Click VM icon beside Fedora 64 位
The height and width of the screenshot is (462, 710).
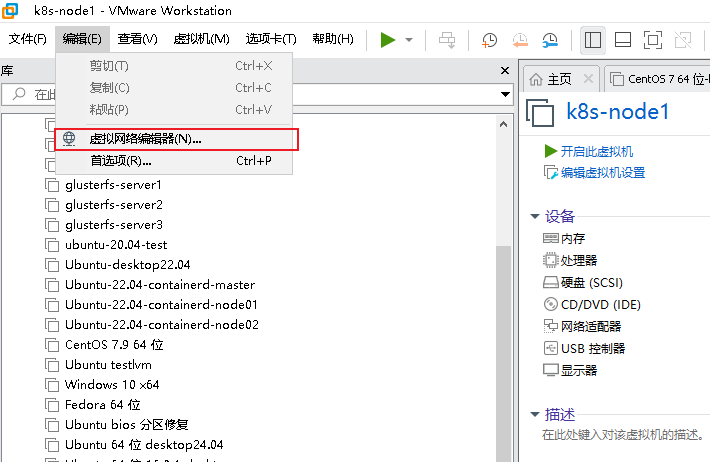click(x=52, y=405)
